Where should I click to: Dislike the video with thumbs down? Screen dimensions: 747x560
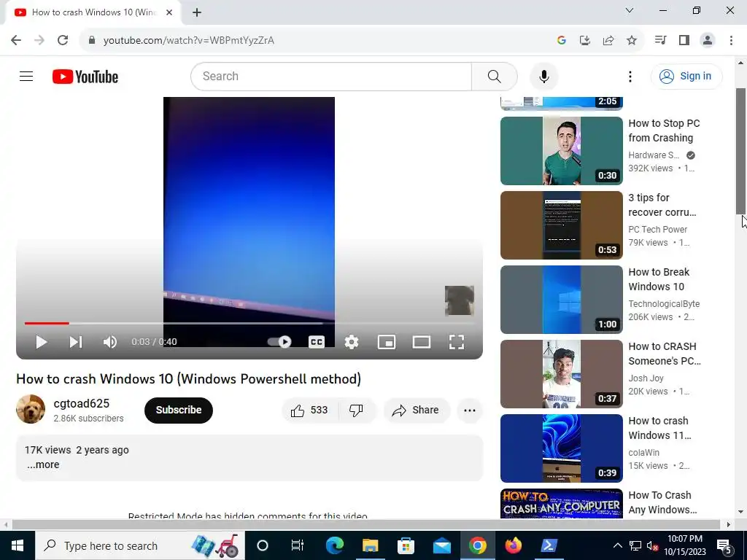pyautogui.click(x=356, y=410)
